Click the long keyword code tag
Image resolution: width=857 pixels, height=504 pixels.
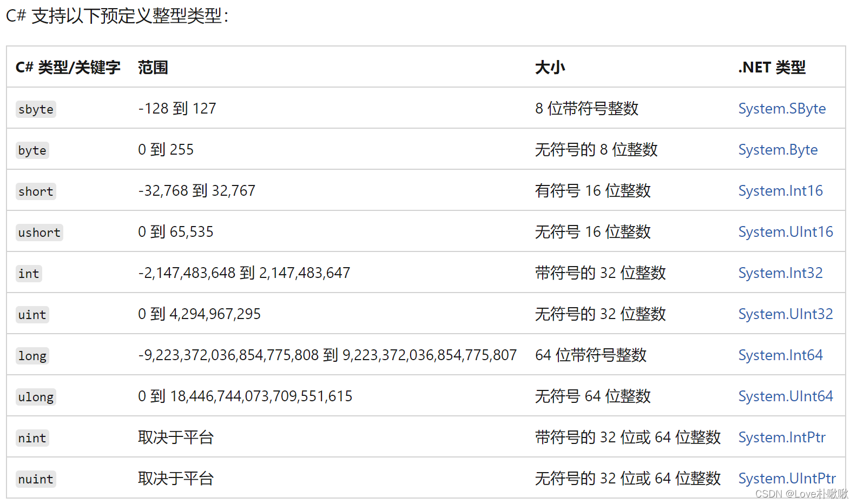pos(32,356)
